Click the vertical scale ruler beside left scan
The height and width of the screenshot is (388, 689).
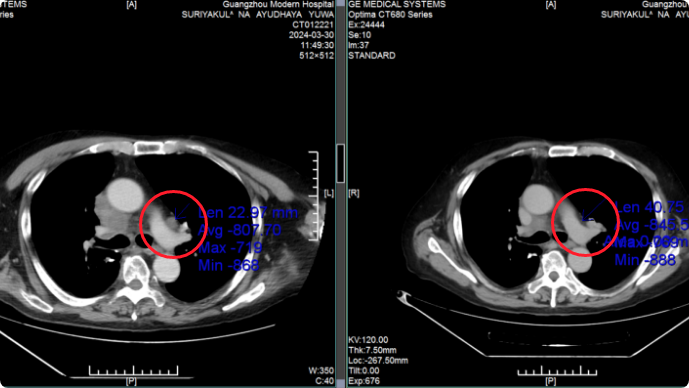tap(313, 196)
